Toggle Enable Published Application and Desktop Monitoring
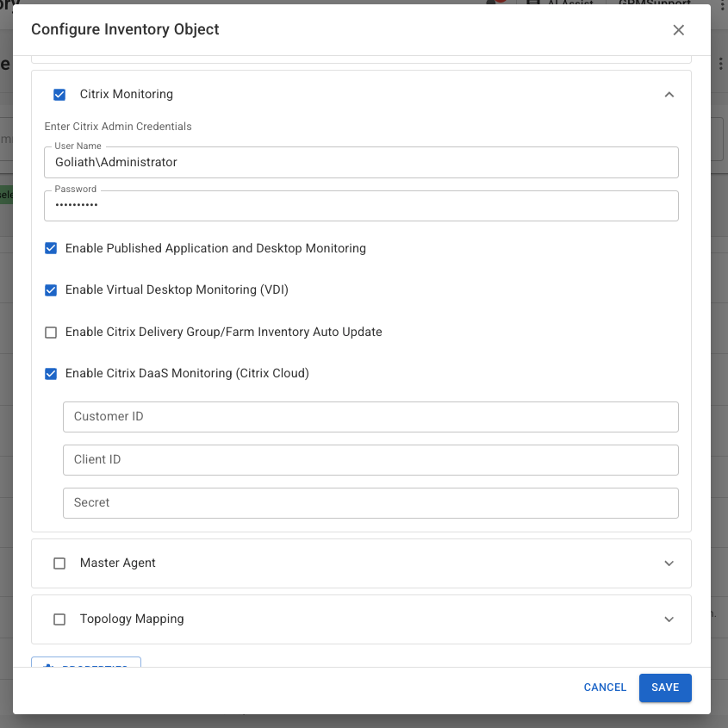The width and height of the screenshot is (728, 728). [51, 248]
